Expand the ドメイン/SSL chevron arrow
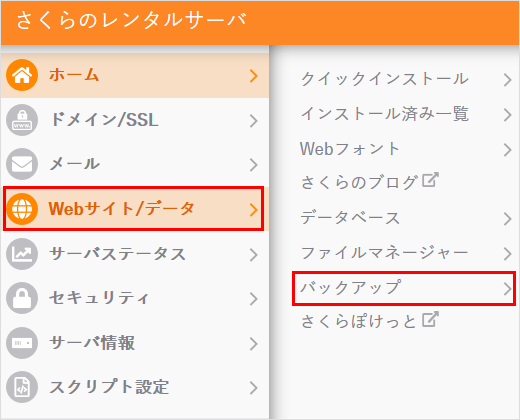The image size is (520, 420). 254,121
